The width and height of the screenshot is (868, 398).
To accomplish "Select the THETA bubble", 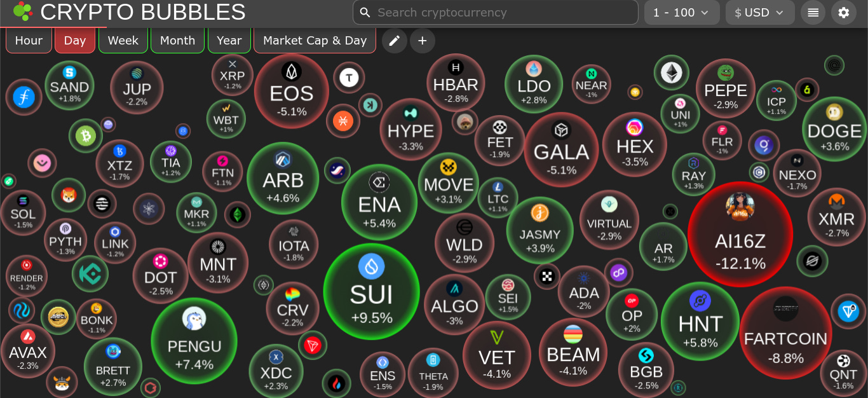I will [433, 373].
